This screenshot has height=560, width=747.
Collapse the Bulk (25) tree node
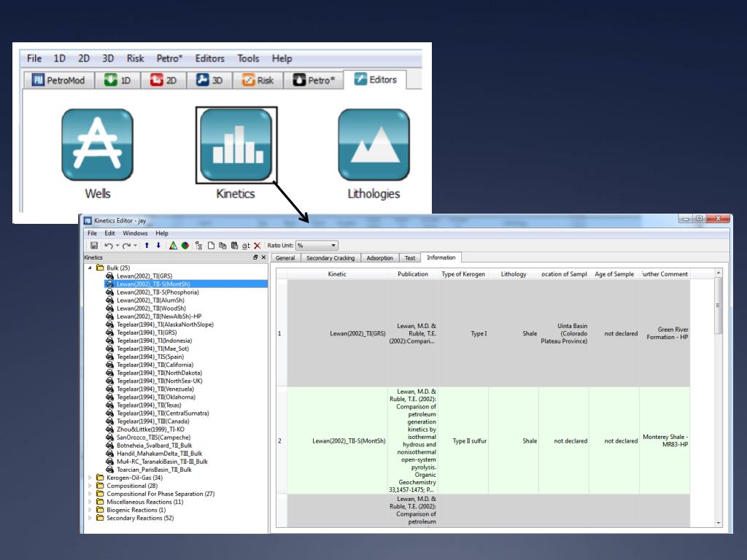pyautogui.click(x=90, y=268)
